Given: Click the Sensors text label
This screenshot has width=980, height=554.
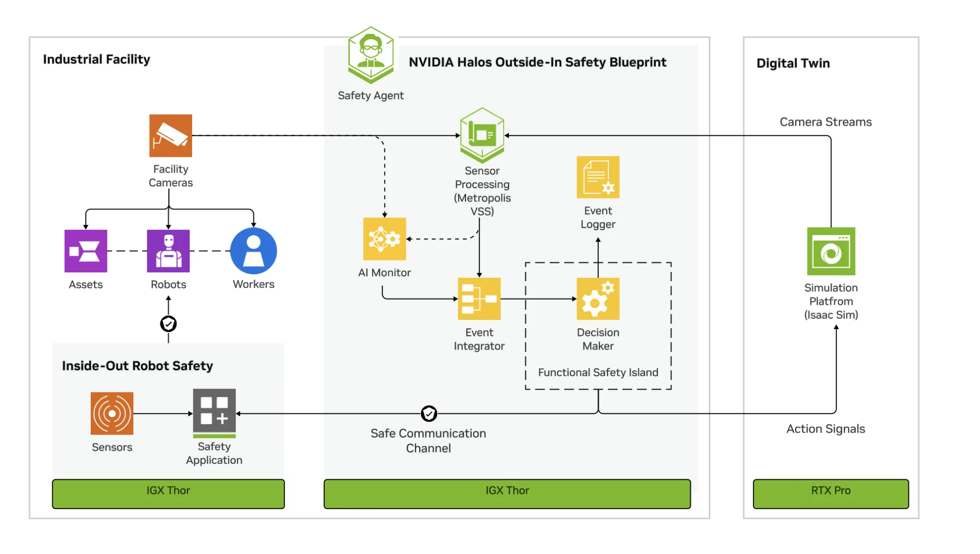Looking at the screenshot, I should coord(112,447).
